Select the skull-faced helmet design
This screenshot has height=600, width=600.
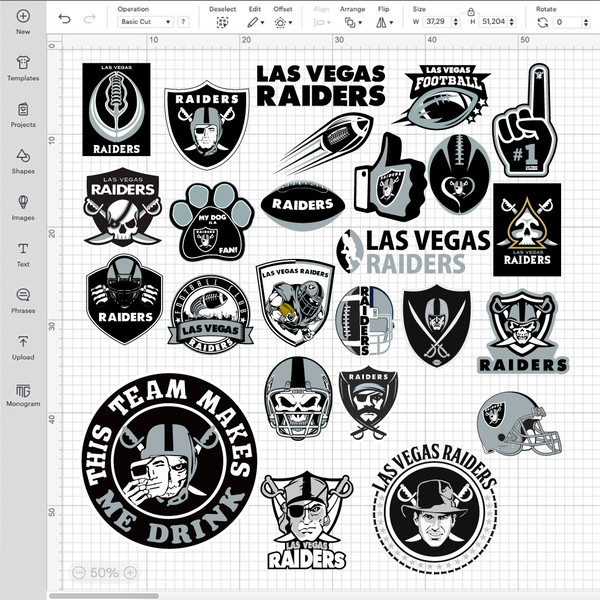(x=298, y=398)
